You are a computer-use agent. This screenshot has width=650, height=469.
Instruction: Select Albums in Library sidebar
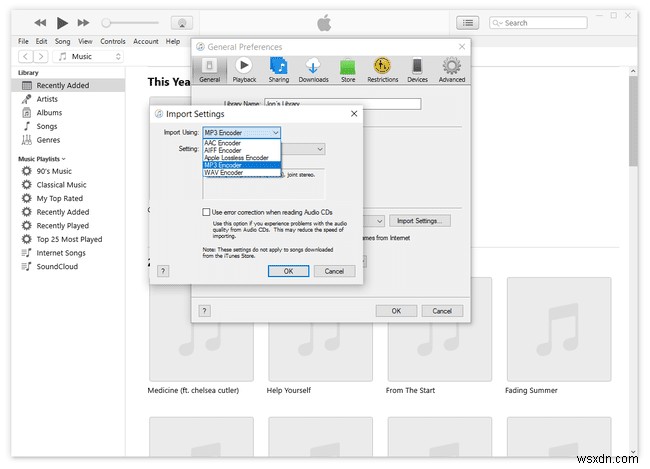coord(68,113)
